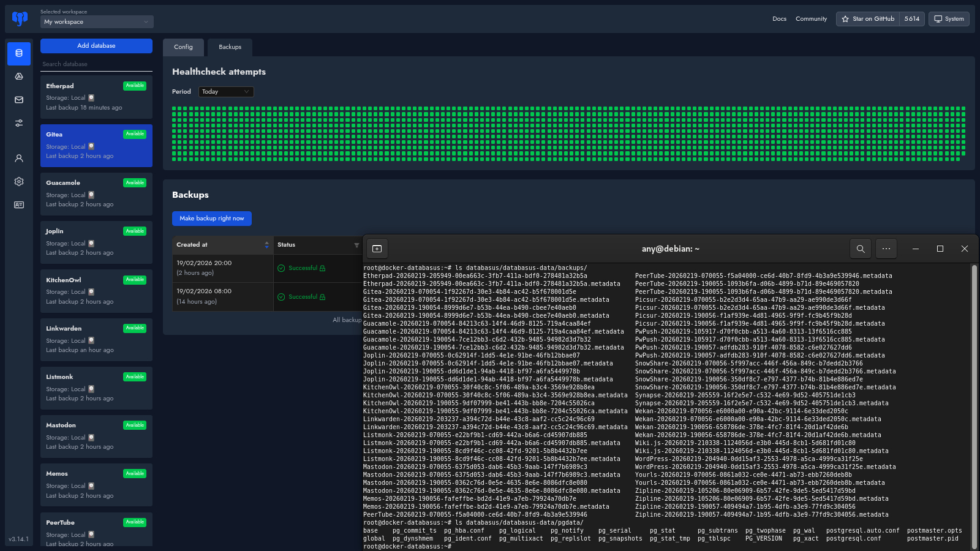
Task: Open a new terminal tab
Action: 377,249
